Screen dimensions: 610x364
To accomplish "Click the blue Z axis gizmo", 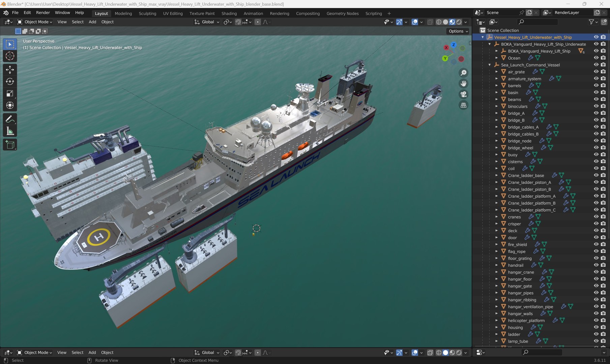I will point(454,44).
